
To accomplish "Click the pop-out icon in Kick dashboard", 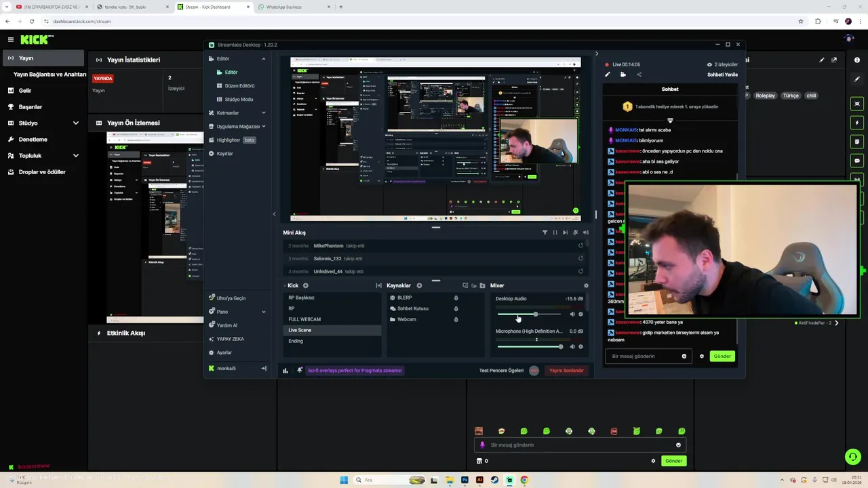I will [x=834, y=60].
